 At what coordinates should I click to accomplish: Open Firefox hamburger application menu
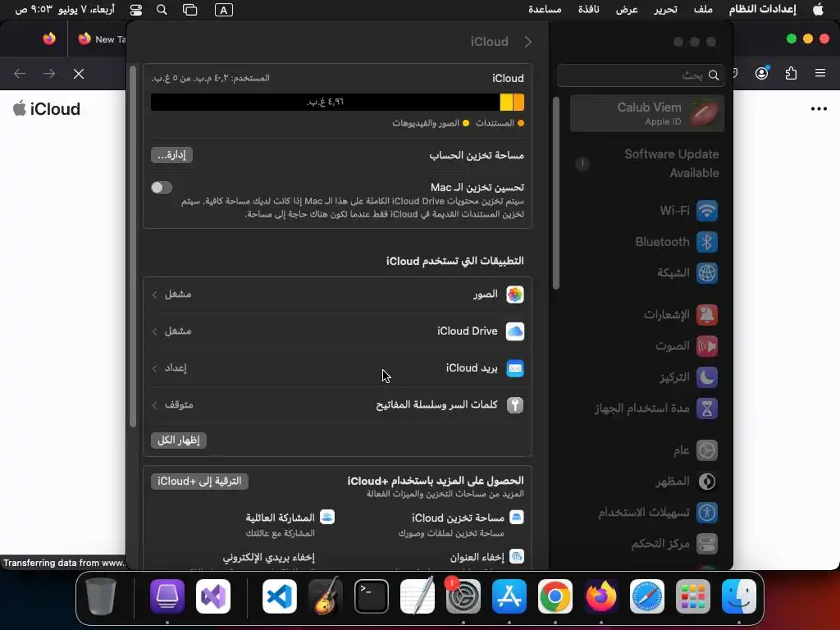(820, 73)
